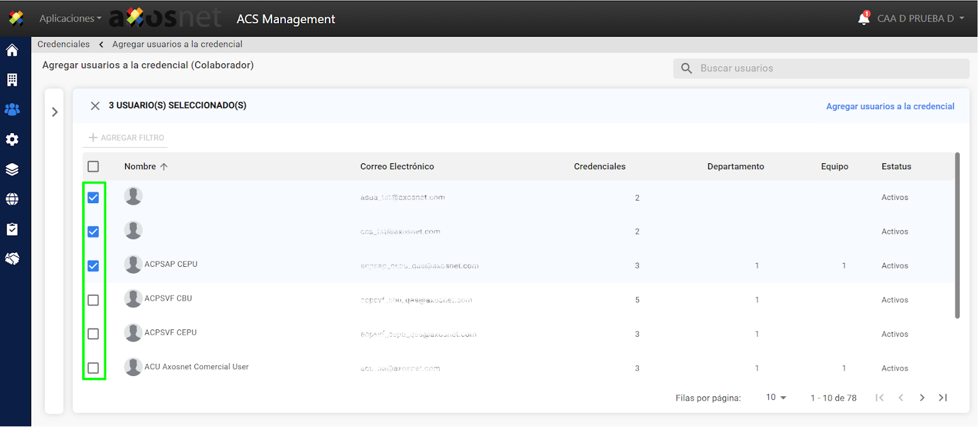
Task: Open the settings gear sidebar icon
Action: pos(12,139)
